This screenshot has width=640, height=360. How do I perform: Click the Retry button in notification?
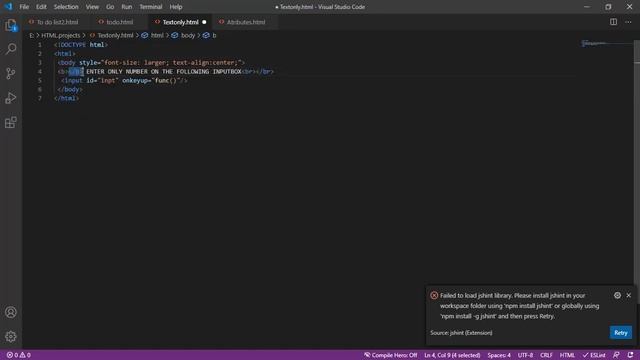[620, 333]
